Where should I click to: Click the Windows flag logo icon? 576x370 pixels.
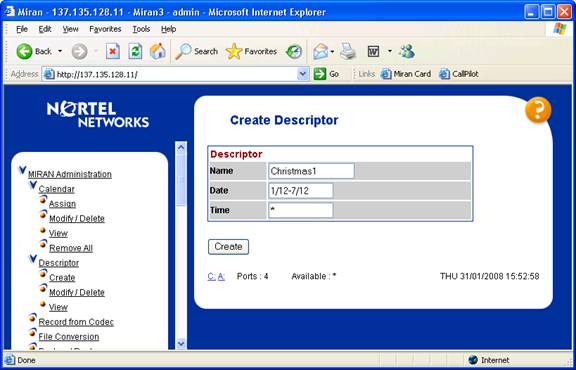tap(560, 29)
